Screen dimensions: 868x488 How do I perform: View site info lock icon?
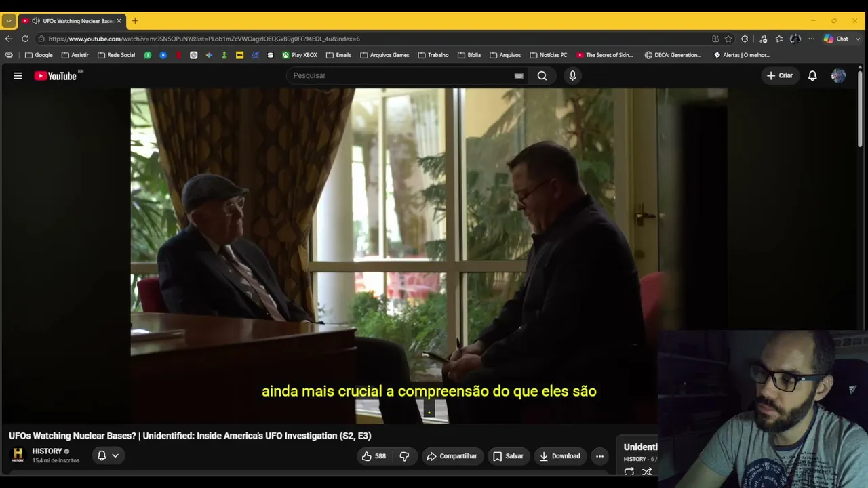point(41,39)
